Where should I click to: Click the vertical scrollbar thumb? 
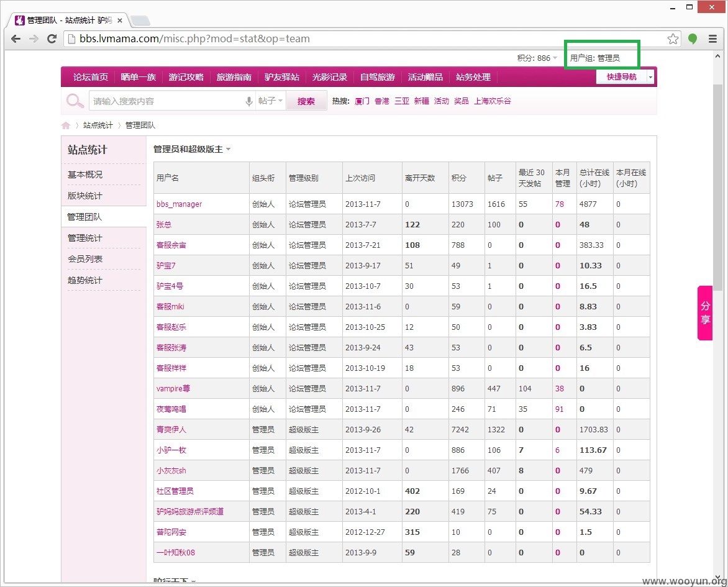point(718,187)
